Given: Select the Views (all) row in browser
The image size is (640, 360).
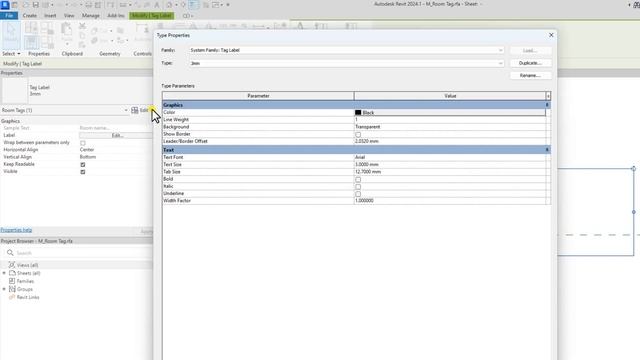Looking at the screenshot, I should click(76, 265).
